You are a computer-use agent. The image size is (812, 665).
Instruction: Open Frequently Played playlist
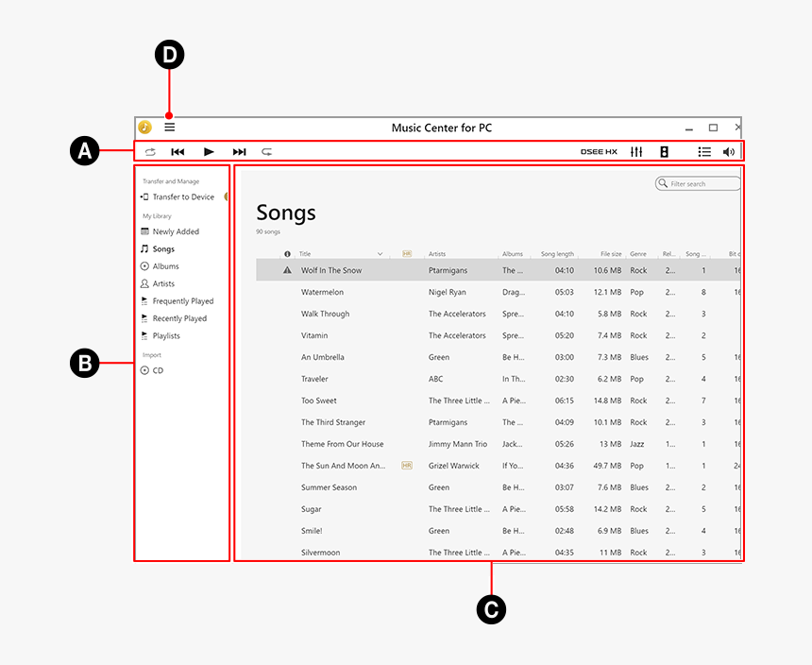[178, 301]
